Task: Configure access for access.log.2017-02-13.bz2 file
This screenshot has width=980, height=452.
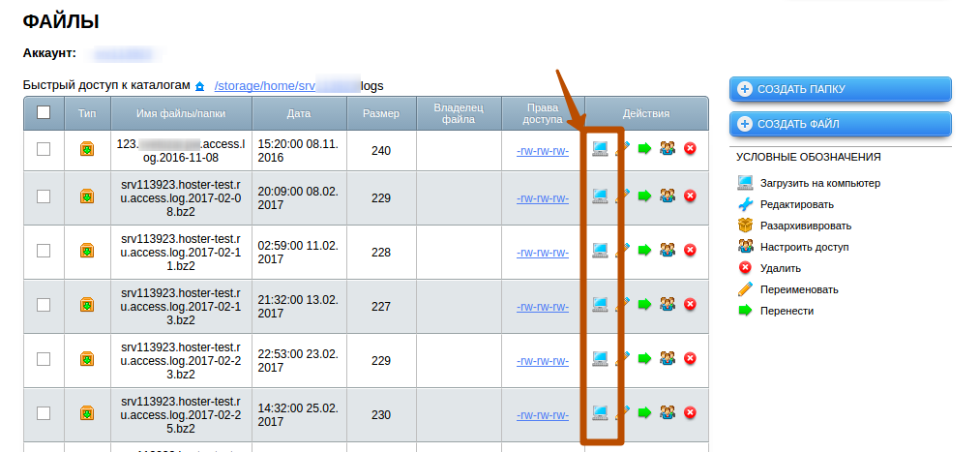Action: click(668, 305)
